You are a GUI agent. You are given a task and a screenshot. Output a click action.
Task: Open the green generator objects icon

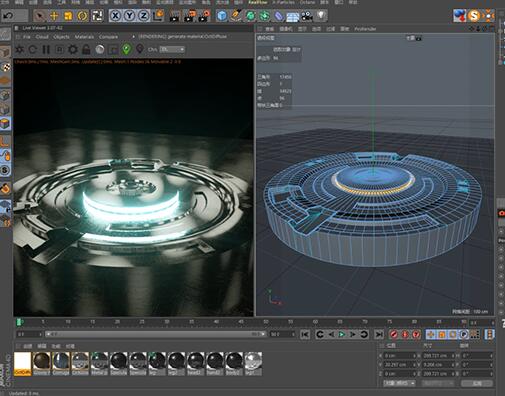coord(250,16)
